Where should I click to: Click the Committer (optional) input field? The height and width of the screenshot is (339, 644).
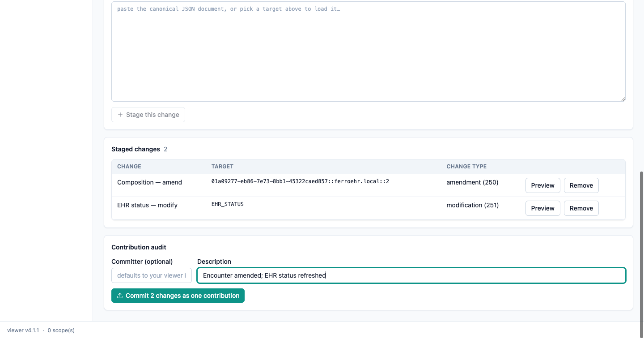pyautogui.click(x=152, y=275)
